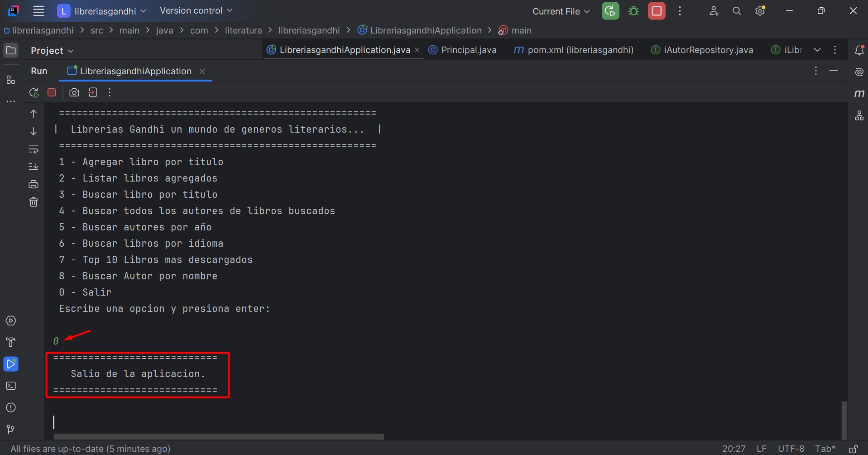Expand the Project view dropdown
Image resolution: width=868 pixels, height=455 pixels.
[x=52, y=51]
